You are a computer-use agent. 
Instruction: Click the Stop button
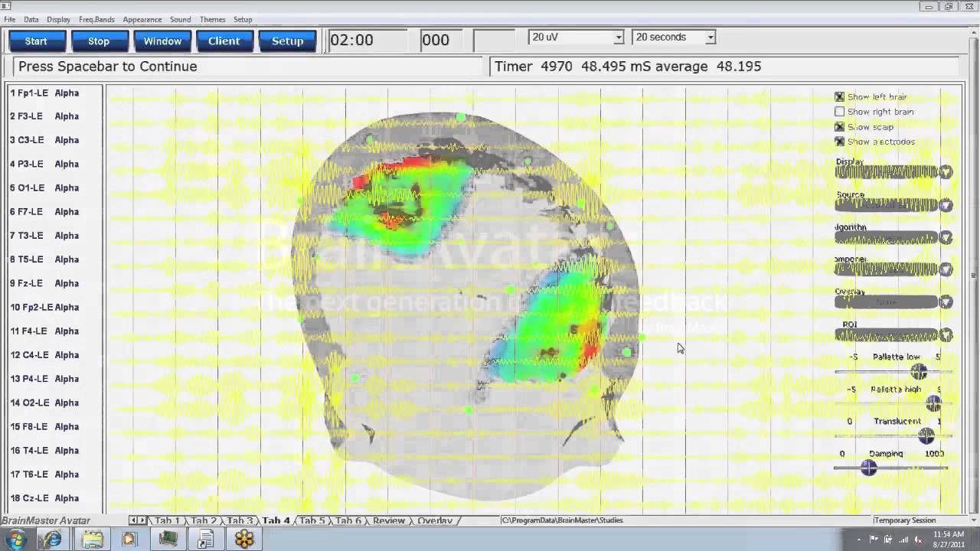coord(99,41)
